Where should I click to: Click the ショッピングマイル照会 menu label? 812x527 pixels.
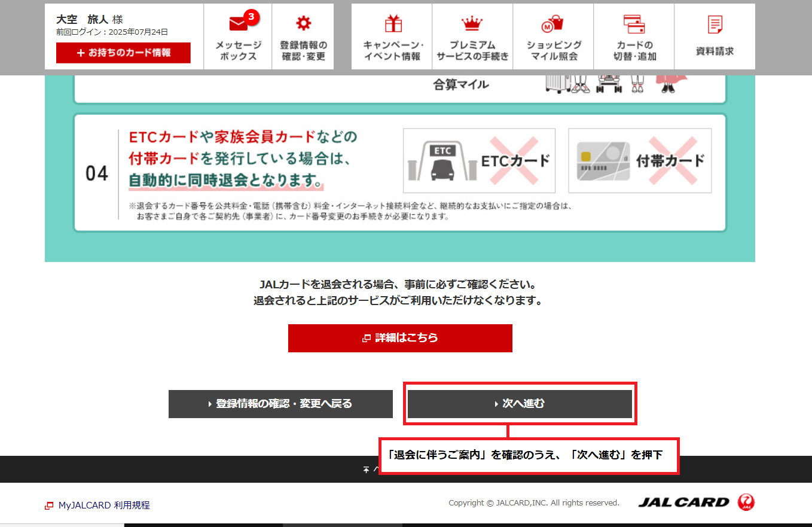[x=554, y=51]
